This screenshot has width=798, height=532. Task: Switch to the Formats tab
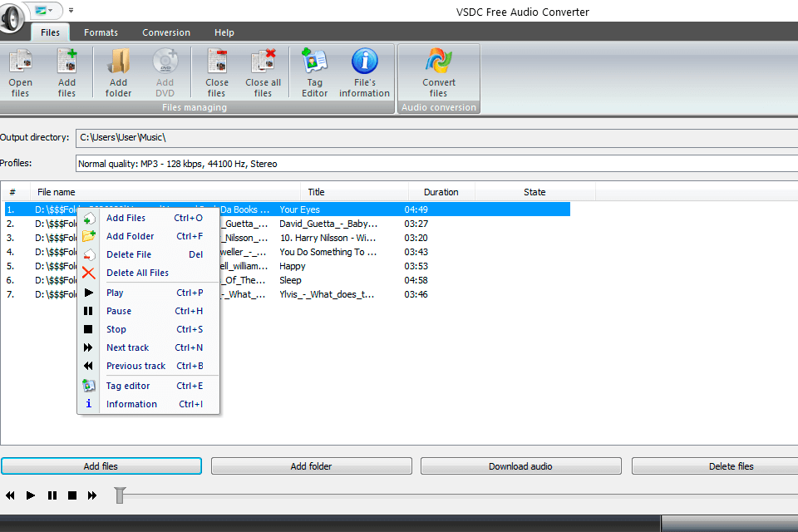[101, 32]
